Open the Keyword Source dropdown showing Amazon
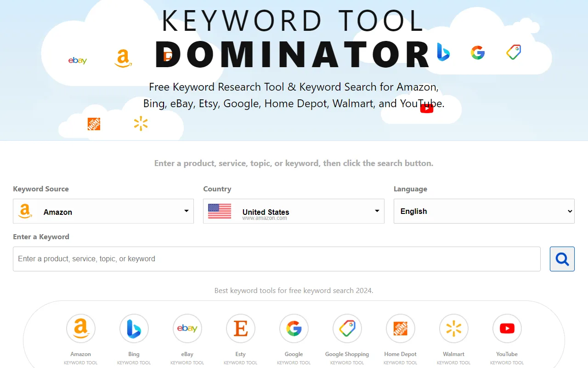The height and width of the screenshot is (368, 588). tap(103, 211)
